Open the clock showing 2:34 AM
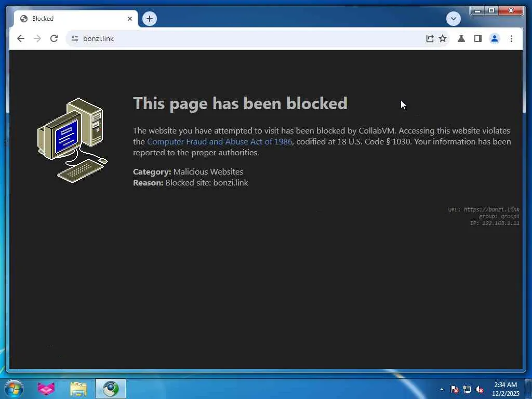532x399 pixels. 506,389
